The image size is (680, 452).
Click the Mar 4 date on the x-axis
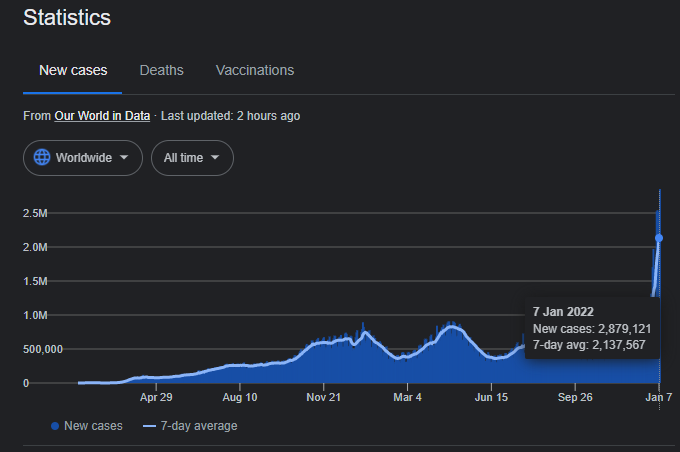coord(407,397)
